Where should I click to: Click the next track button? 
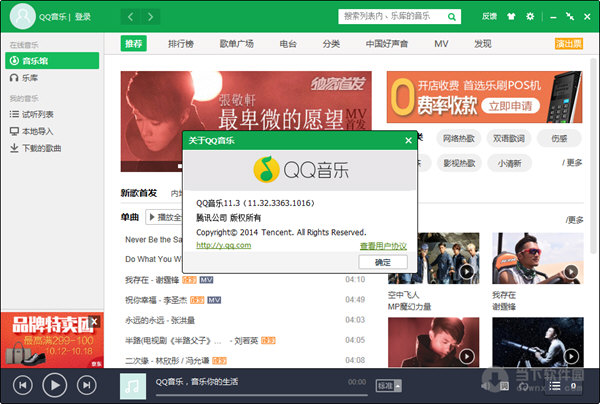click(86, 385)
